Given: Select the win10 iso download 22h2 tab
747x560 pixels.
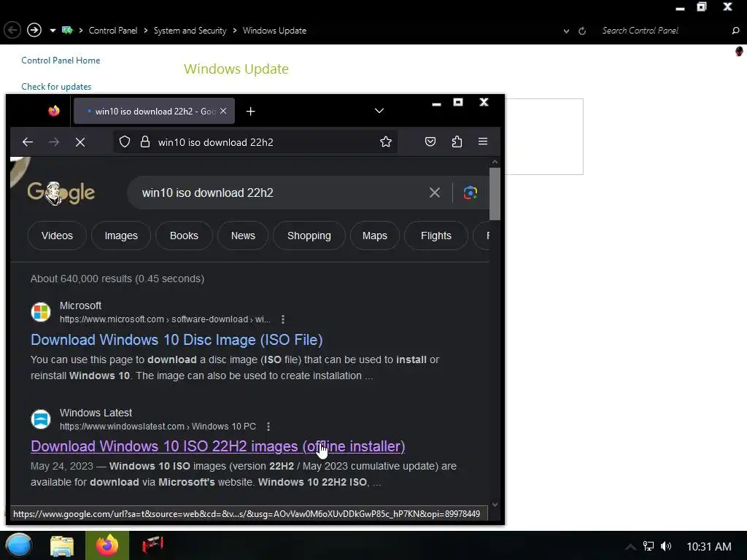Looking at the screenshot, I should [x=154, y=111].
